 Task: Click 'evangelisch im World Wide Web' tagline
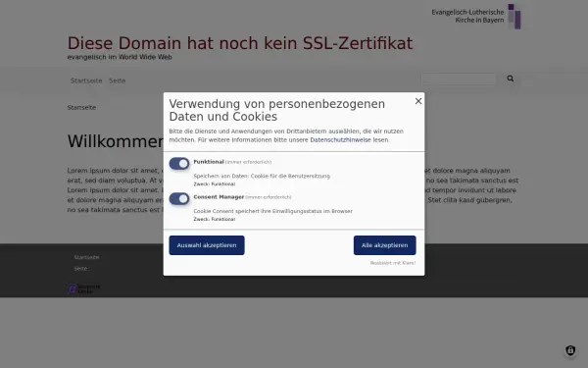(120, 57)
